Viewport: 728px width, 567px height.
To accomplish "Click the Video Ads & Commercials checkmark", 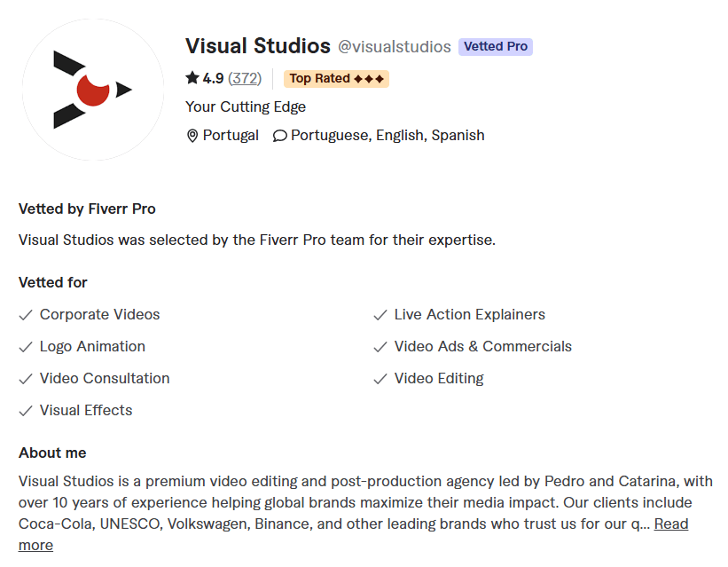I will 380,347.
